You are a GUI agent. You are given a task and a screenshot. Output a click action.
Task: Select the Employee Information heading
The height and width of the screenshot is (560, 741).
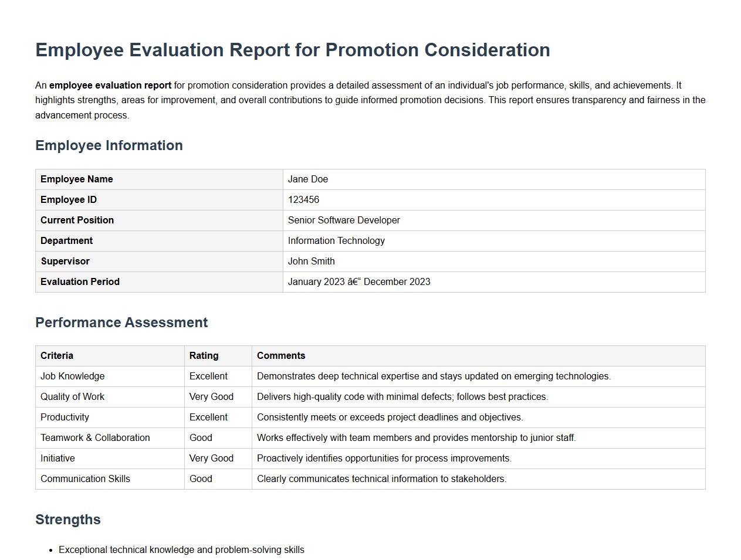click(109, 145)
